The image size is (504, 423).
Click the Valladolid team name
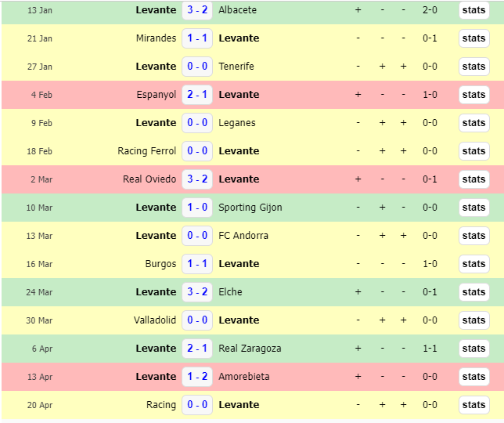pyautogui.click(x=155, y=320)
